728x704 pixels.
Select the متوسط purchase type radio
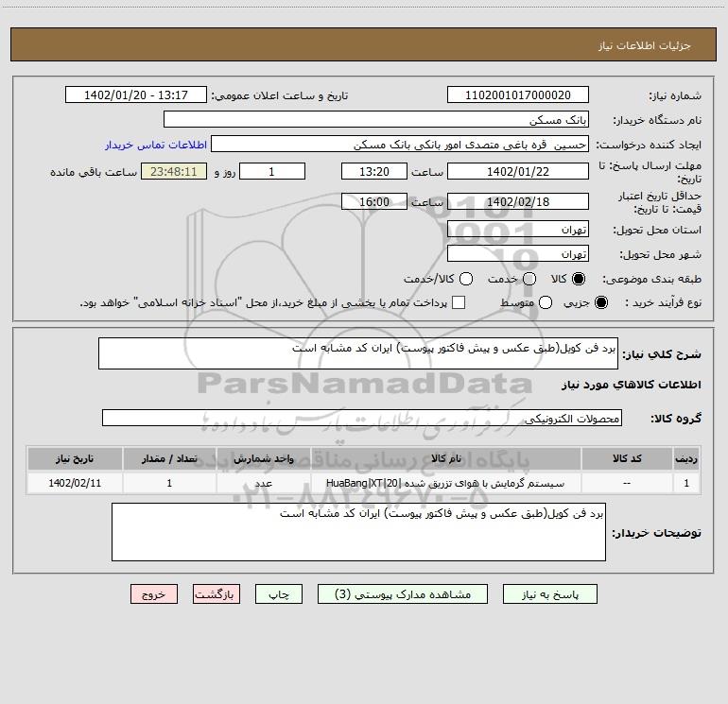546,302
